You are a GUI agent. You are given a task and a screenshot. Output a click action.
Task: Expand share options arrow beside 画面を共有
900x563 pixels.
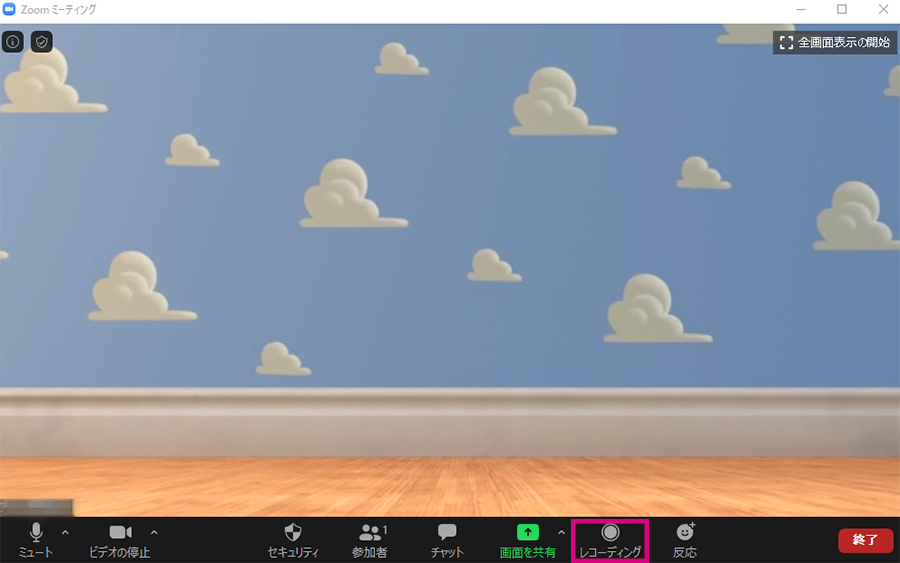pyautogui.click(x=561, y=533)
